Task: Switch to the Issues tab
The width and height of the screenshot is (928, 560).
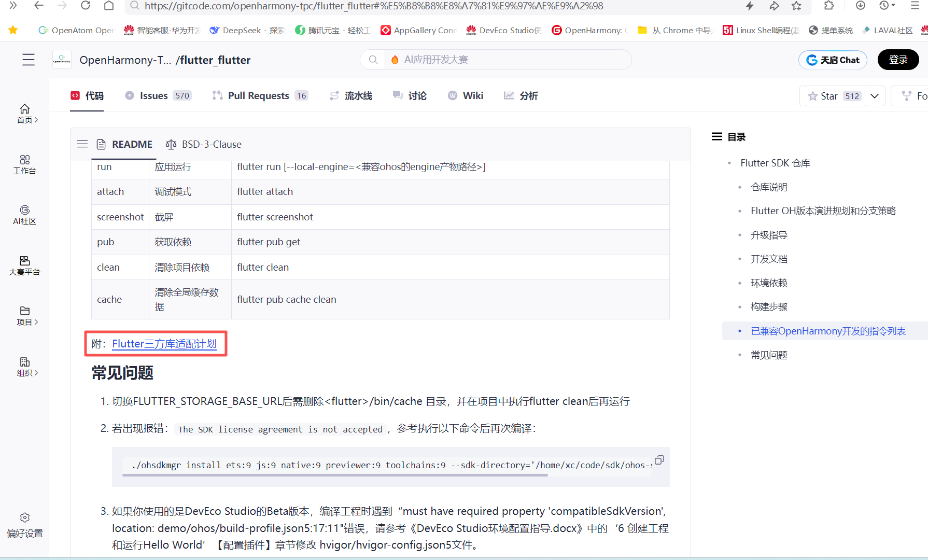Action: [x=153, y=96]
